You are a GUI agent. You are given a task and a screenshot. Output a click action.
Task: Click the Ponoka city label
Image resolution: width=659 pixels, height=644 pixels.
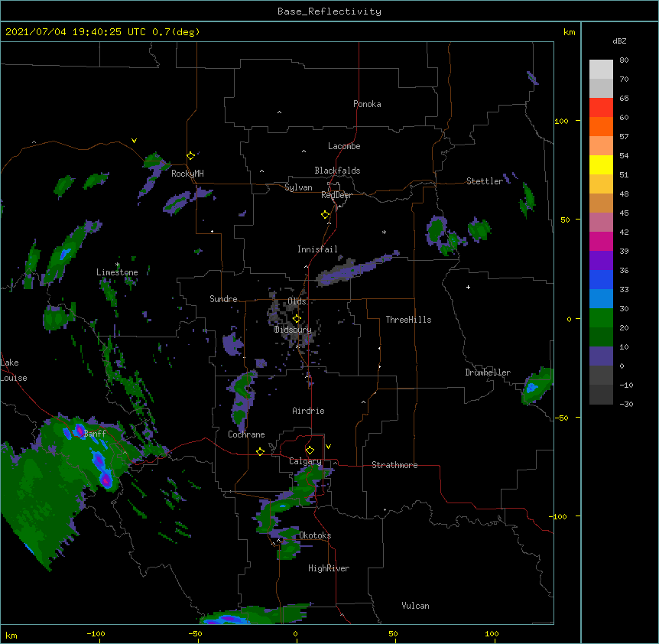point(367,104)
